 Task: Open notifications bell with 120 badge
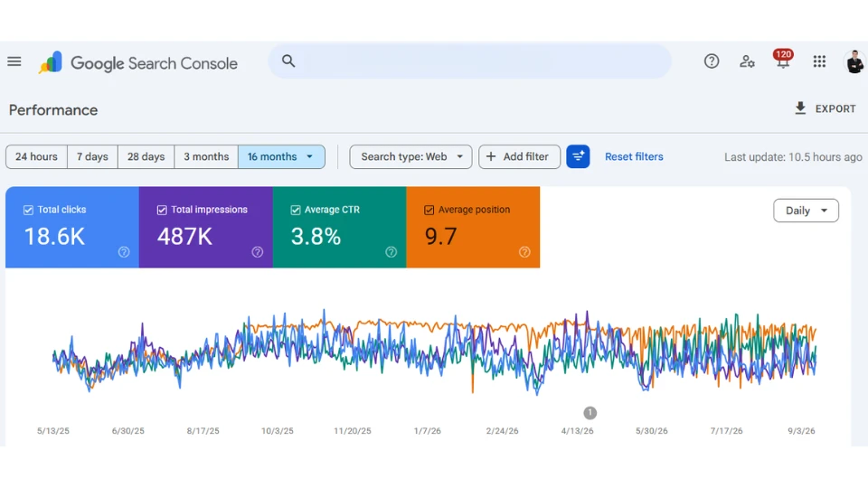pyautogui.click(x=783, y=59)
